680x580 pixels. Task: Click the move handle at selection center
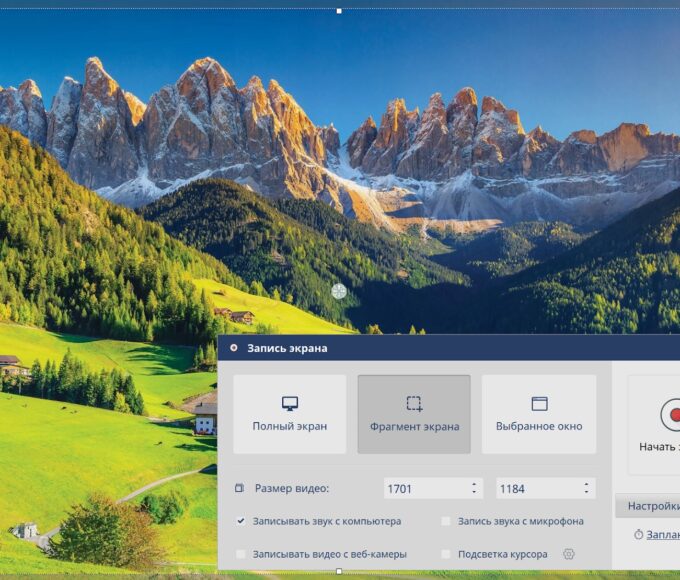[x=339, y=291]
